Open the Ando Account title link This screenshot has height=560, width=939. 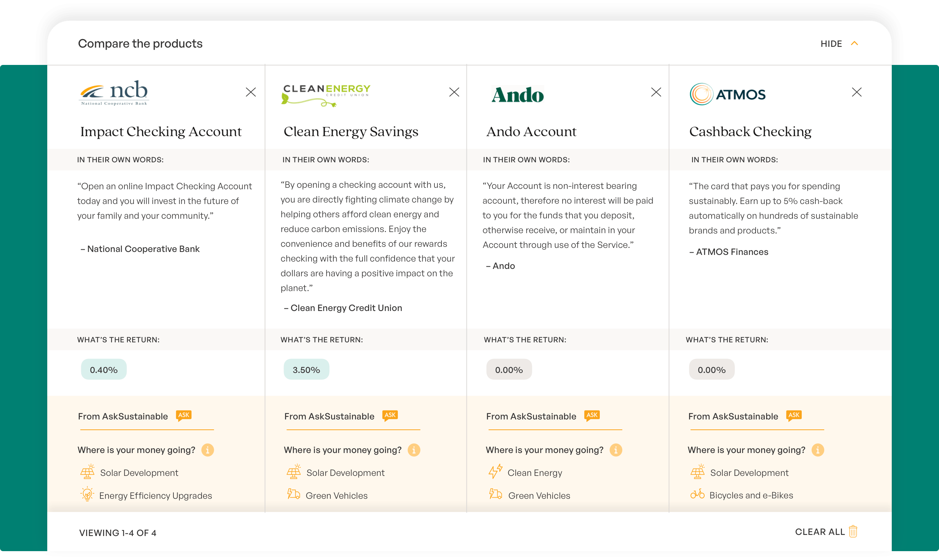pyautogui.click(x=531, y=132)
